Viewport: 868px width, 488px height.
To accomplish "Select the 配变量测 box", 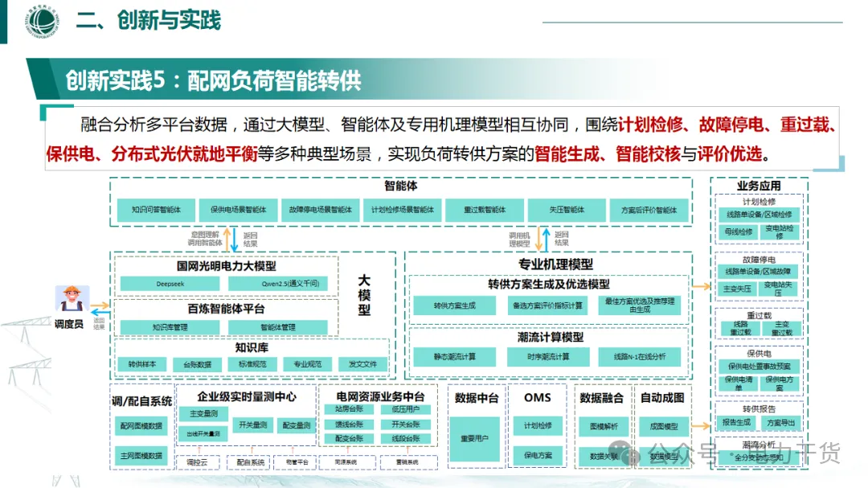I will [297, 425].
